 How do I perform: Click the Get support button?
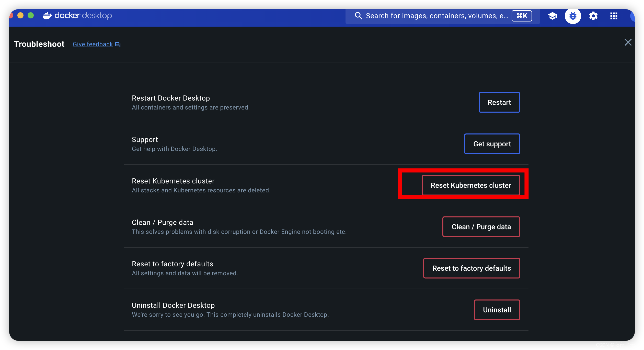click(492, 144)
